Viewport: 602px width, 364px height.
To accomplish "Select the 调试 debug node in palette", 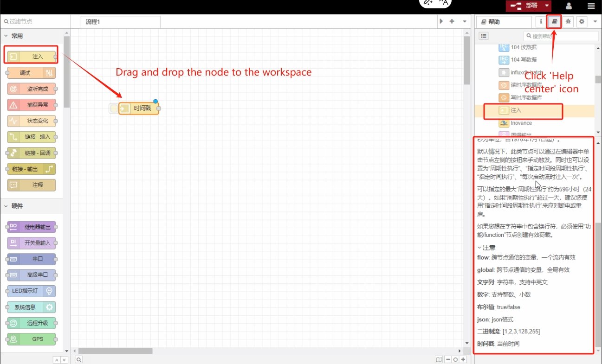I will coord(32,73).
